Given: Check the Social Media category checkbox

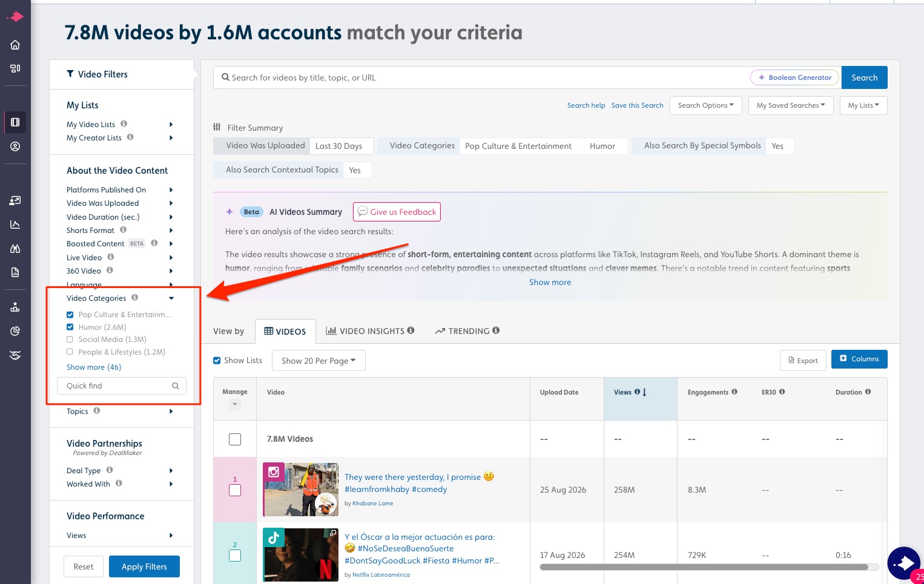Looking at the screenshot, I should pos(70,340).
